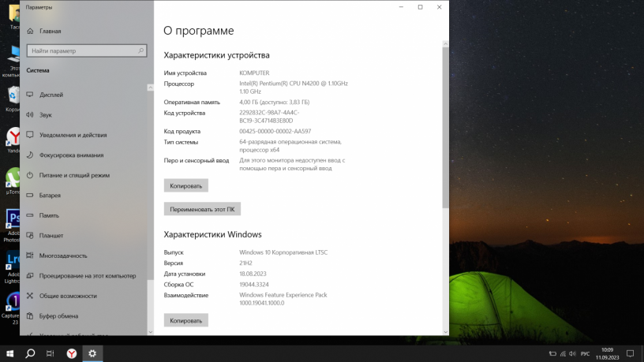This screenshot has width=644, height=362.
Task: Launch Yandex Browser from the taskbar
Action: 72,353
